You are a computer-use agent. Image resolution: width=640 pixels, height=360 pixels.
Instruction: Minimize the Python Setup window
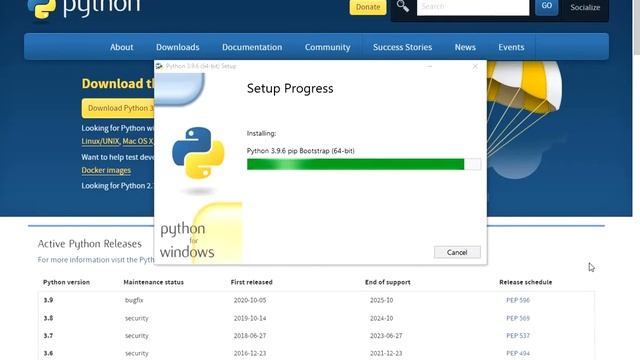pyautogui.click(x=429, y=66)
